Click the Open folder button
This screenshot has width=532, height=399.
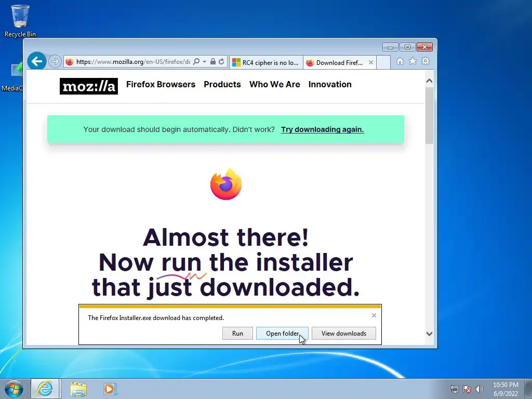coord(282,334)
